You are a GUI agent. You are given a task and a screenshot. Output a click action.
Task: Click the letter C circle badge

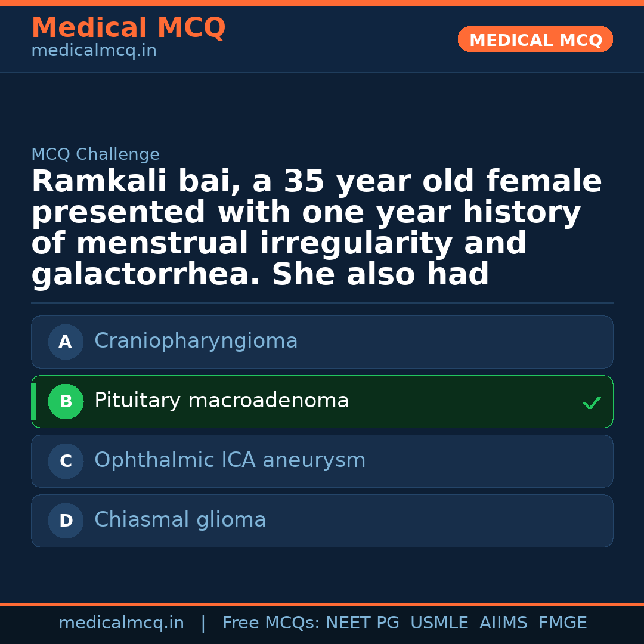[x=66, y=462]
